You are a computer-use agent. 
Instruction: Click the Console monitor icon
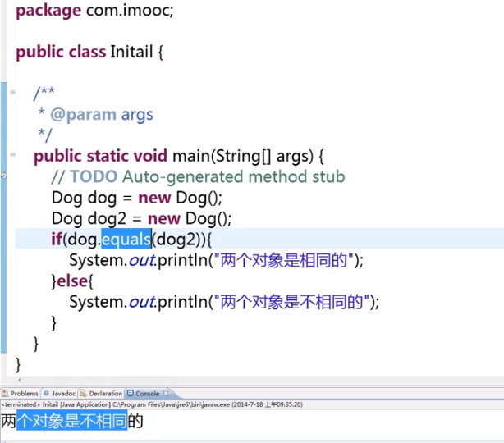click(x=131, y=393)
